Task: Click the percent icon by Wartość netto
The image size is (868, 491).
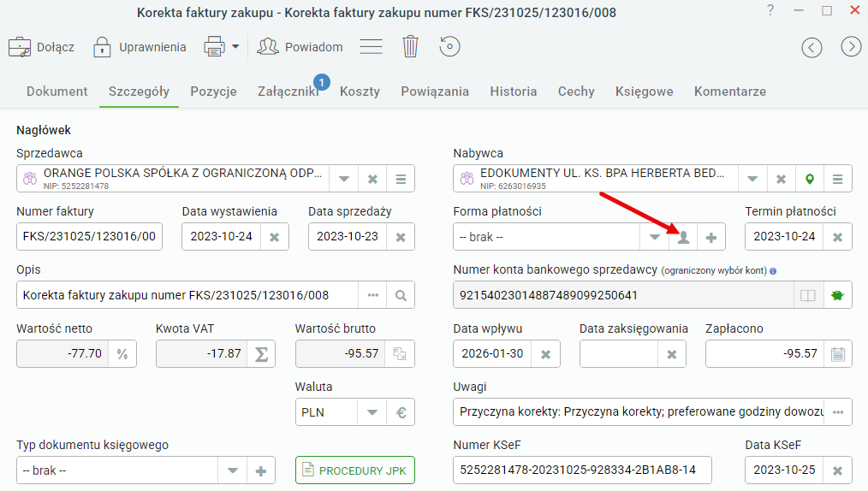Action: [x=122, y=354]
